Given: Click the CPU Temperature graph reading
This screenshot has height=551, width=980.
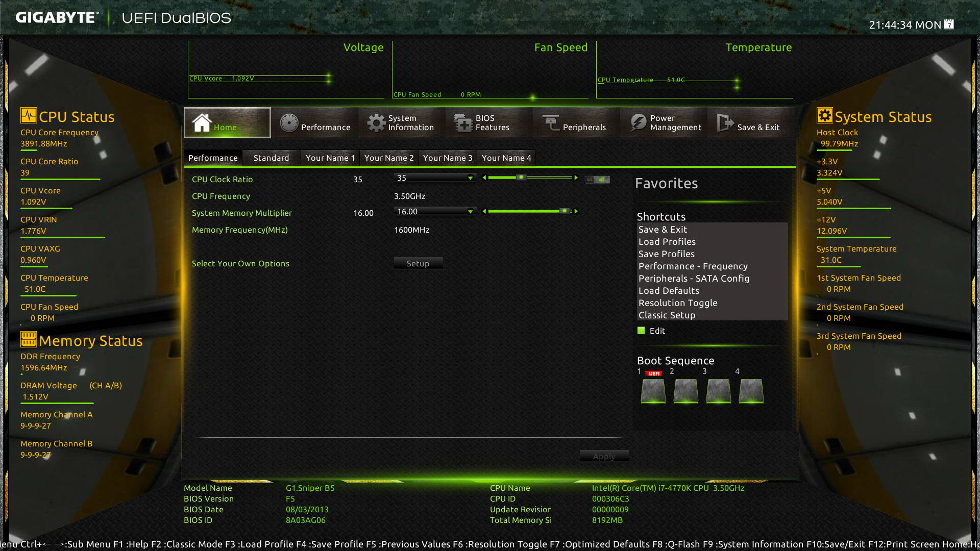Looking at the screenshot, I should 641,80.
